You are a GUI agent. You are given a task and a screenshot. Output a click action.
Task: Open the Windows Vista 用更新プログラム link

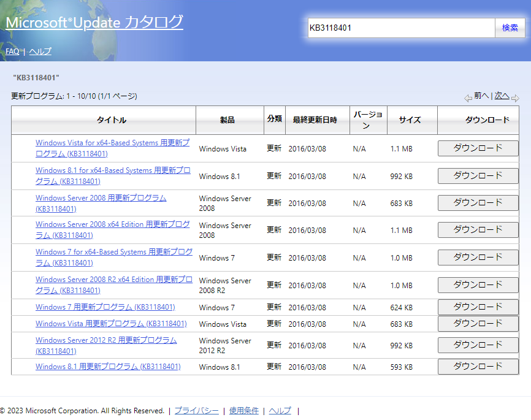pyautogui.click(x=111, y=324)
